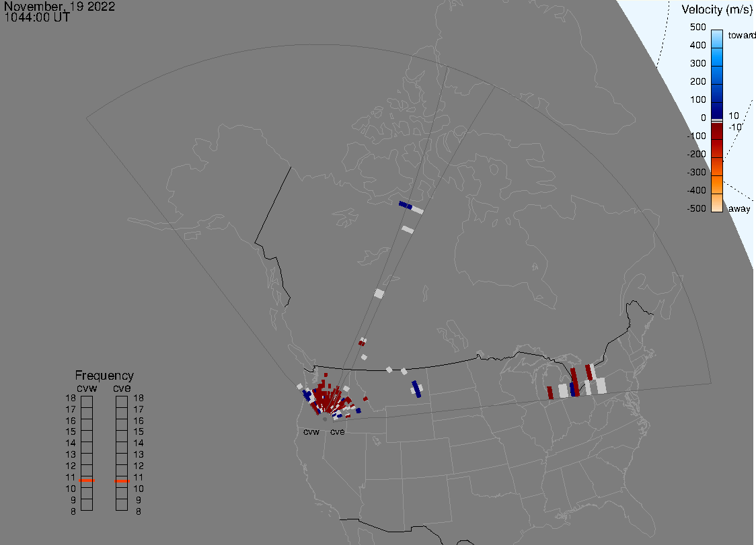This screenshot has width=756, height=545.
Task: Pick the lightest blue swatch at color bar top
Action: tap(717, 38)
